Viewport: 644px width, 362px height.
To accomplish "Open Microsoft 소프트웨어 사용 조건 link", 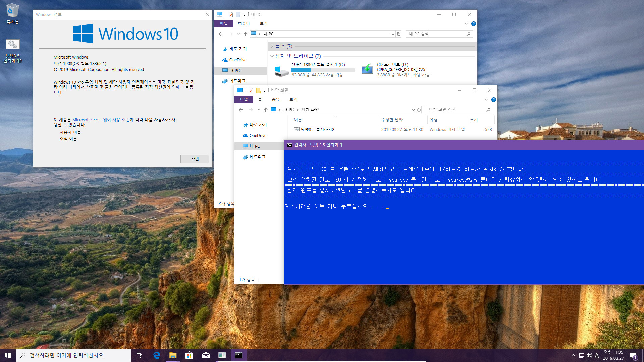I will coord(101,120).
